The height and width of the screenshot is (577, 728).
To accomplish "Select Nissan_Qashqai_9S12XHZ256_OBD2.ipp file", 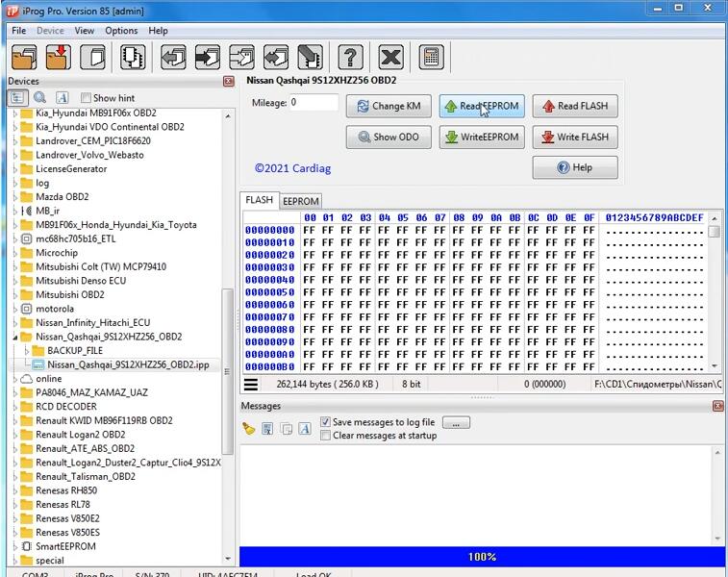I will click(128, 365).
